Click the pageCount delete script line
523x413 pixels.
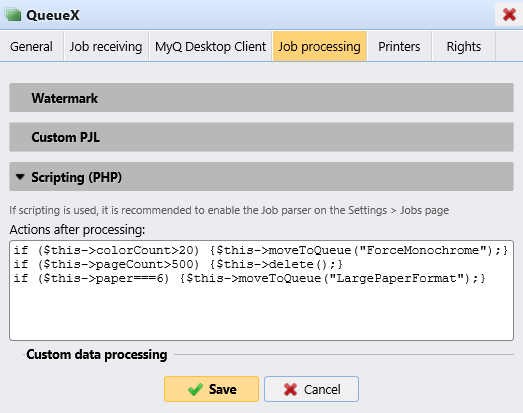tap(178, 264)
